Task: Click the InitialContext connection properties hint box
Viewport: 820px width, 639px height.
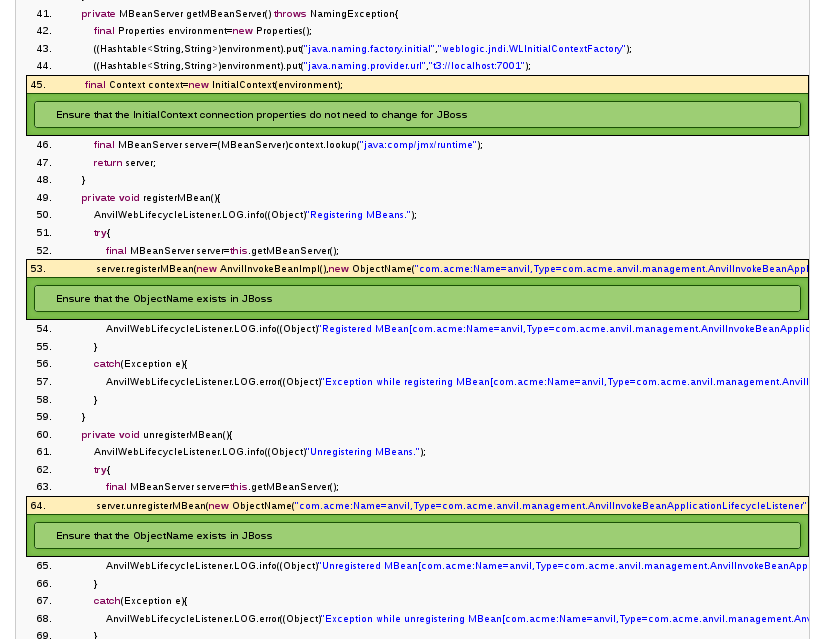Action: pos(417,115)
